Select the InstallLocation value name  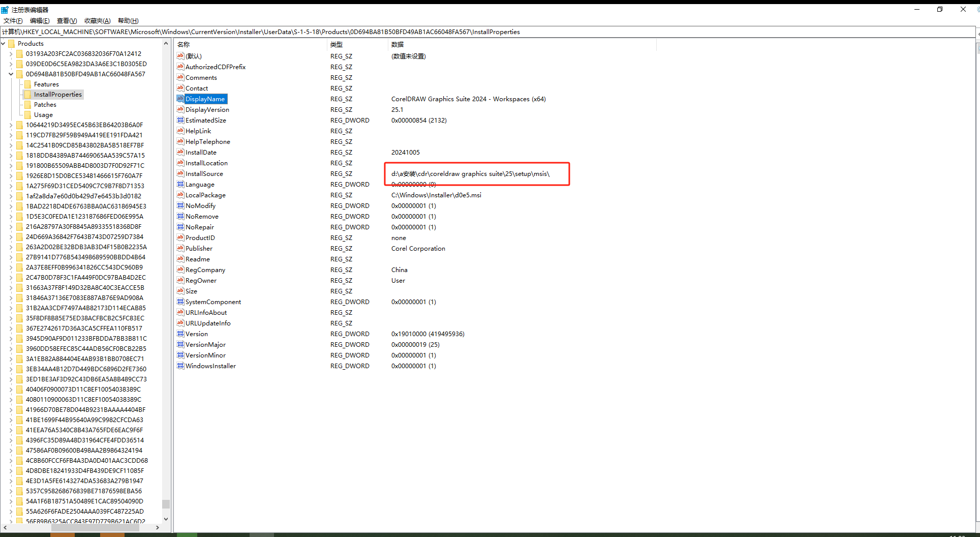pos(206,163)
